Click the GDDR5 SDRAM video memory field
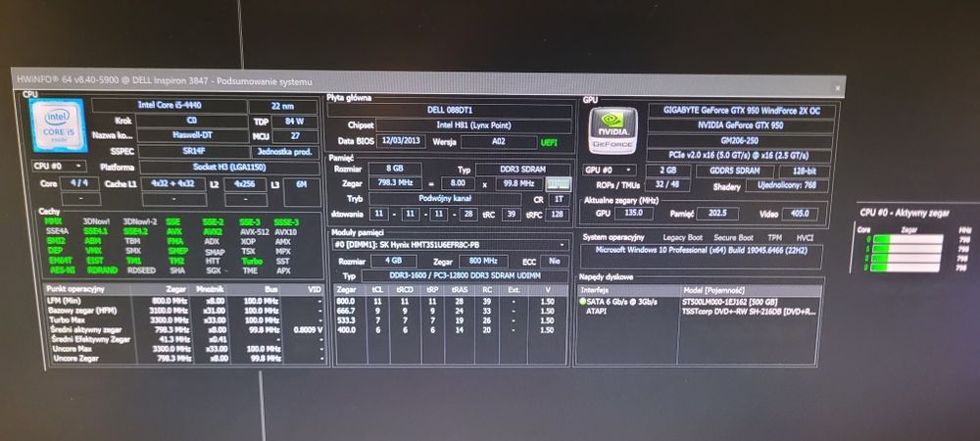980x441 pixels. (x=735, y=171)
